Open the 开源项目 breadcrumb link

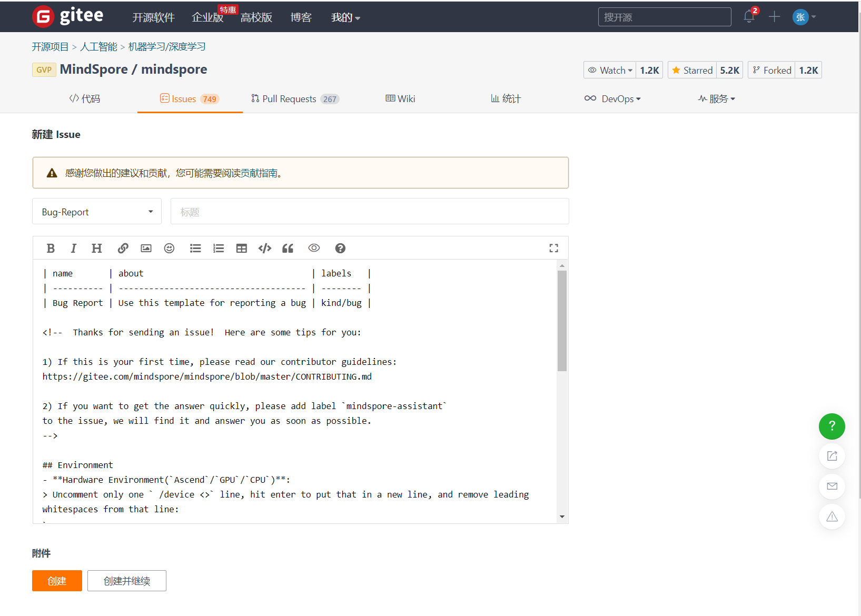(50, 47)
